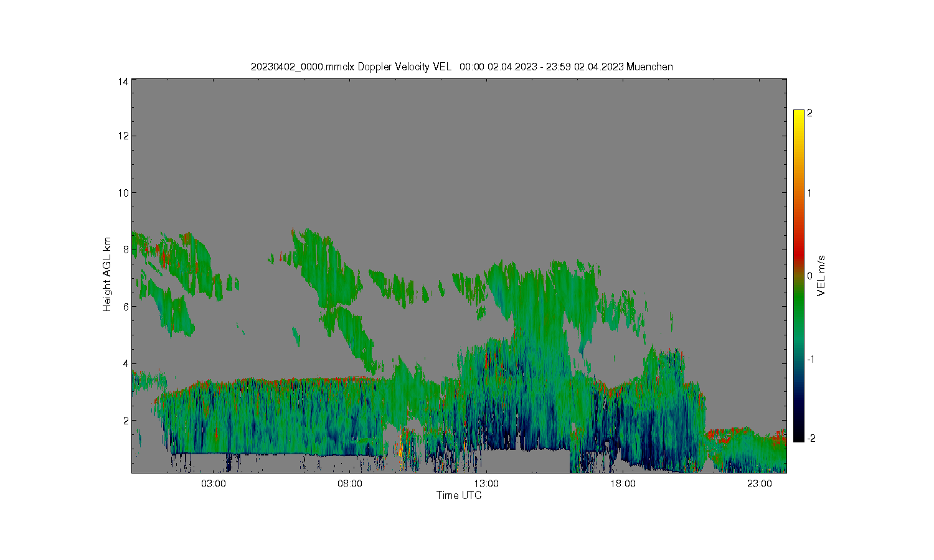
Task: Click the '13:00' time tick label
Action: click(486, 484)
